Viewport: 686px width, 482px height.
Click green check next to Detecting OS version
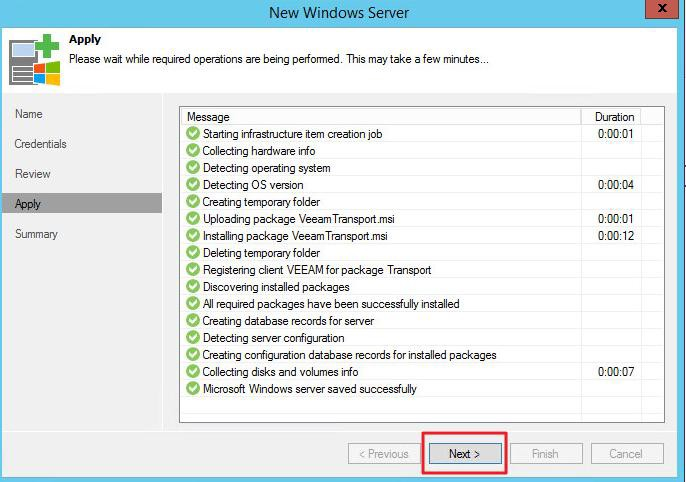193,184
